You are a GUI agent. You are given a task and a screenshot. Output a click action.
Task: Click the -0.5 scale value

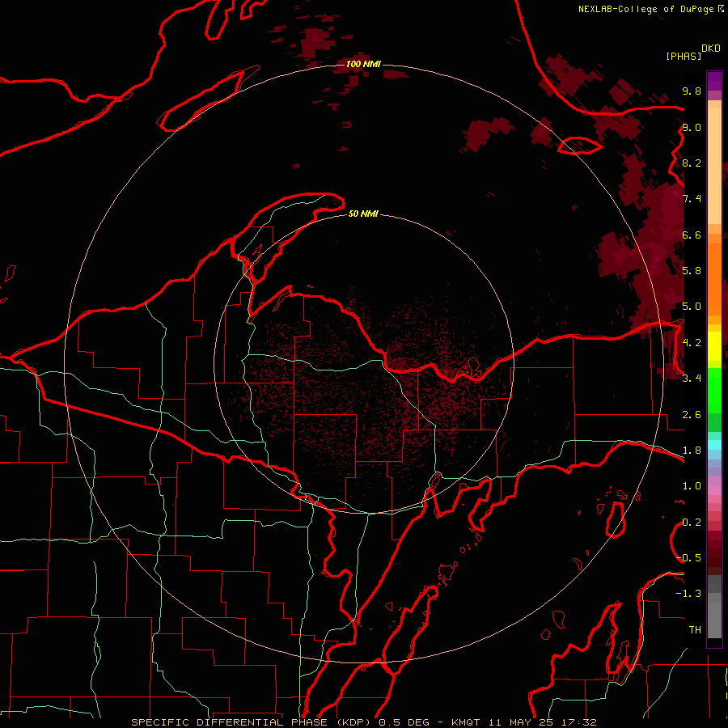[x=690, y=558]
